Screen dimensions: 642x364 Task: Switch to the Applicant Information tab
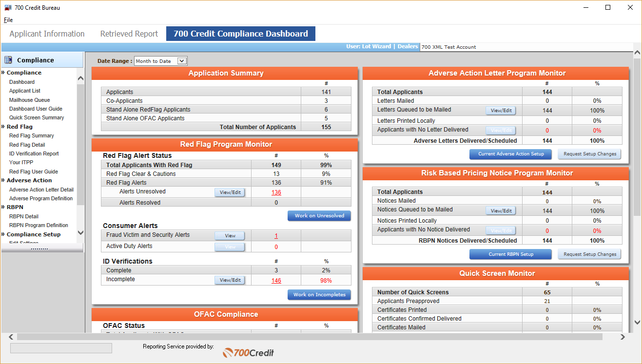coord(47,34)
